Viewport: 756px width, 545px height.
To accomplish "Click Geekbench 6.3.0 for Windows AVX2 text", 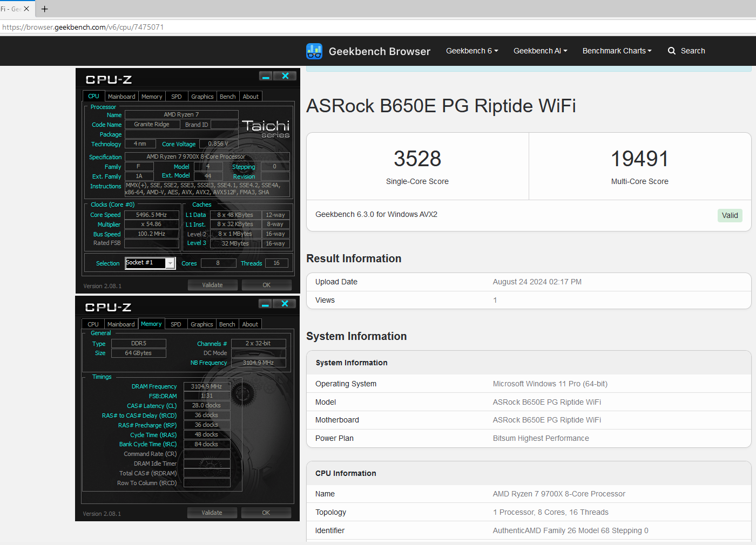I will 376,214.
